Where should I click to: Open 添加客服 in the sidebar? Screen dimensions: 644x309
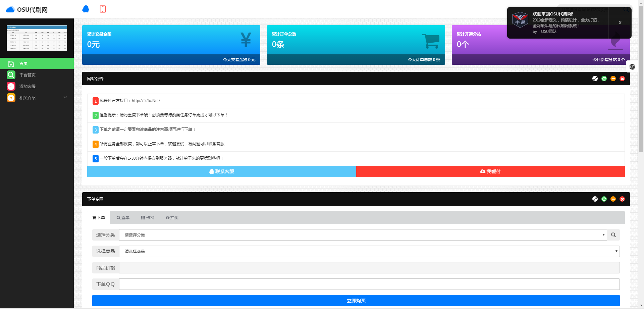coord(37,86)
